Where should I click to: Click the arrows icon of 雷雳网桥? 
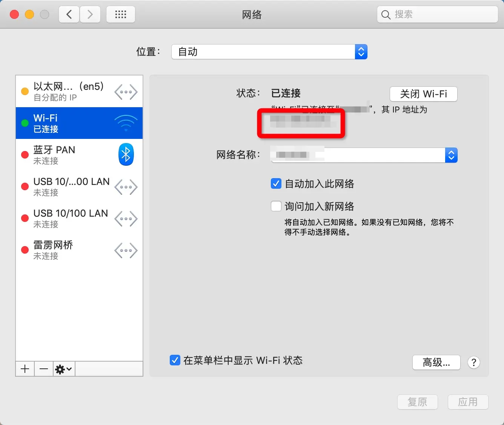(x=126, y=250)
